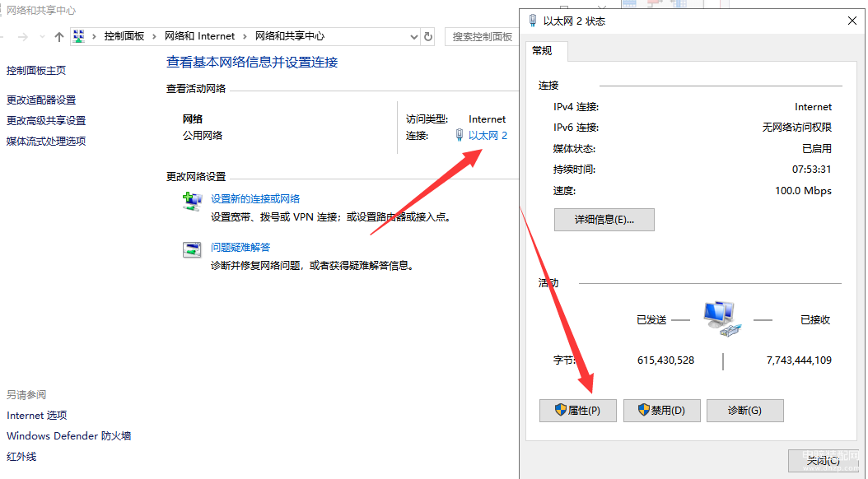Open 更改高级共享设置 link
Image resolution: width=868 pixels, height=479 pixels.
point(46,121)
